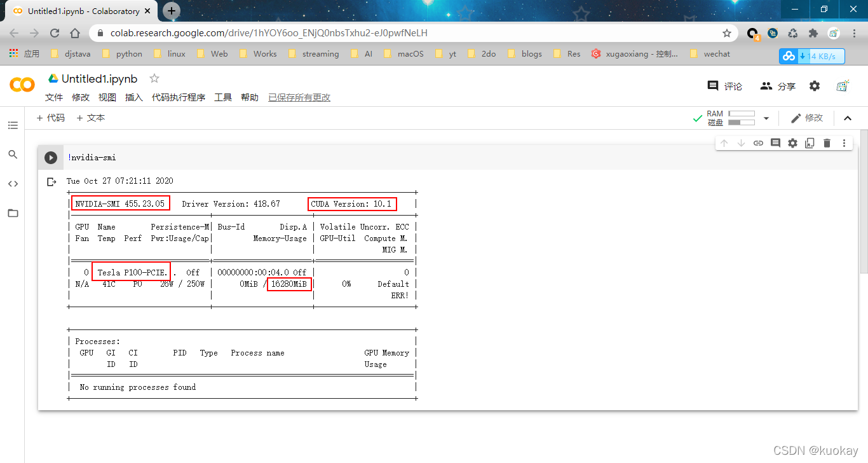Open the table of contents sidebar
Viewport: 868px width, 463px height.
click(13, 125)
